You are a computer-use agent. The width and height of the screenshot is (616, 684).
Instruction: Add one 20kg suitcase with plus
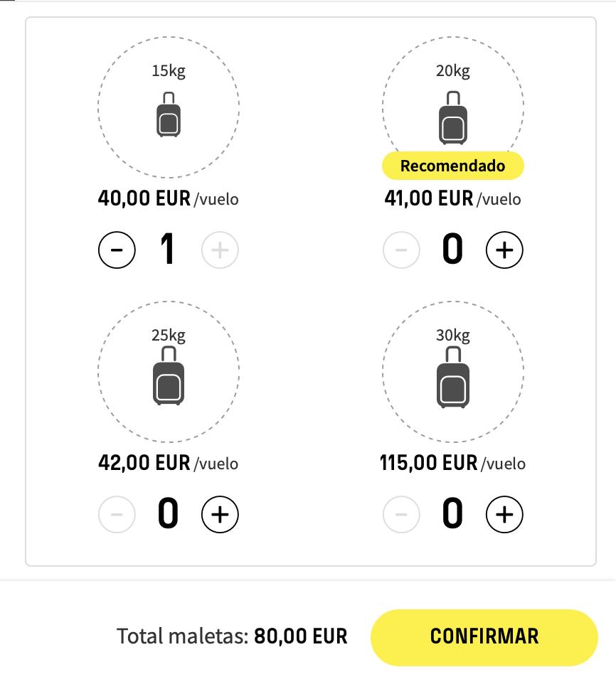[504, 250]
